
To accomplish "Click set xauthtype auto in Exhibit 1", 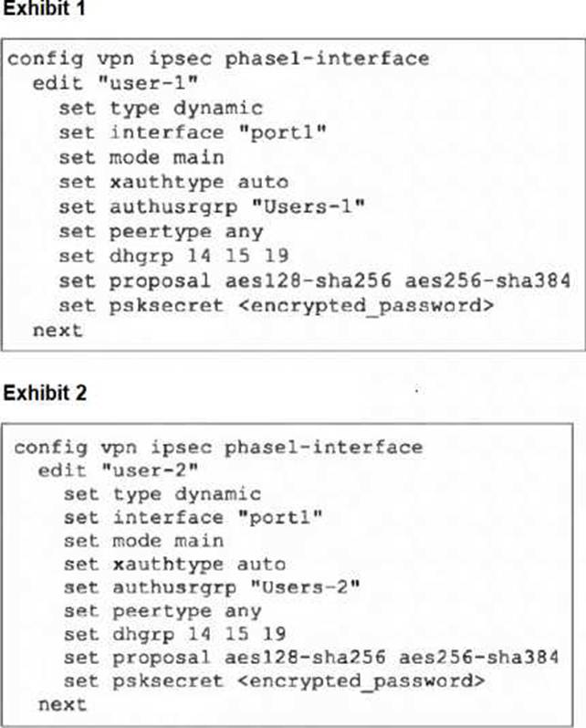I will 173,182.
